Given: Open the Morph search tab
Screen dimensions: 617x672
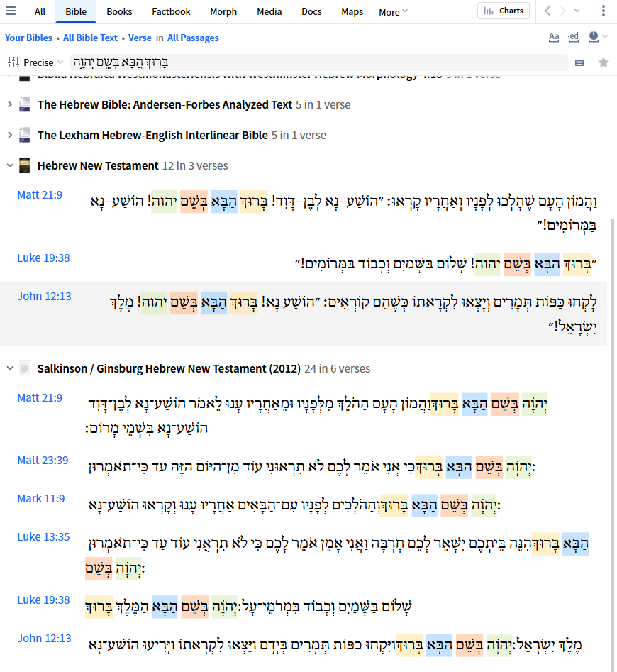Looking at the screenshot, I should (x=223, y=11).
